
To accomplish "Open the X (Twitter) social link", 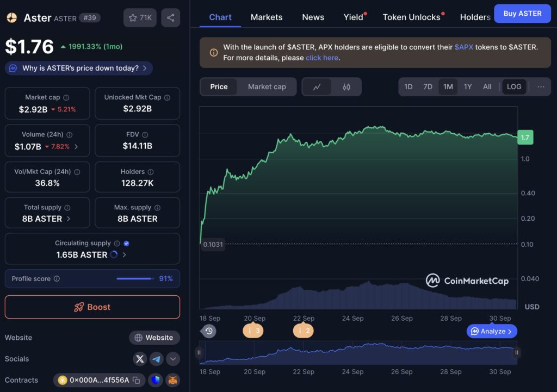I will tap(140, 359).
